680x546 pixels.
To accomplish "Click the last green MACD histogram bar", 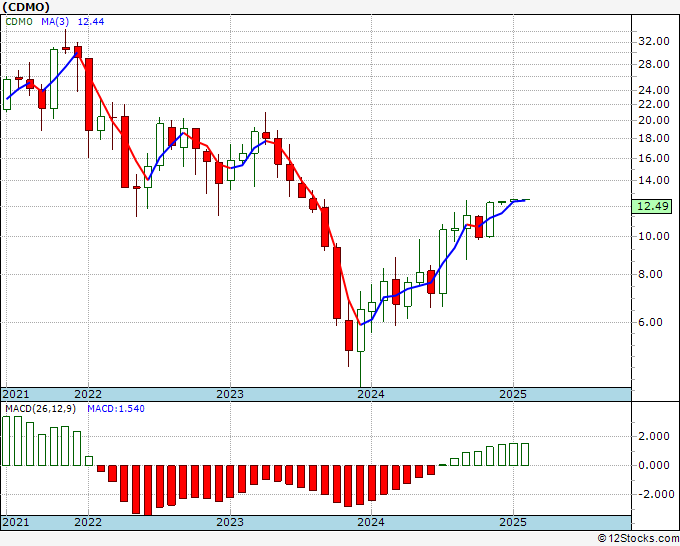I will coord(524,454).
